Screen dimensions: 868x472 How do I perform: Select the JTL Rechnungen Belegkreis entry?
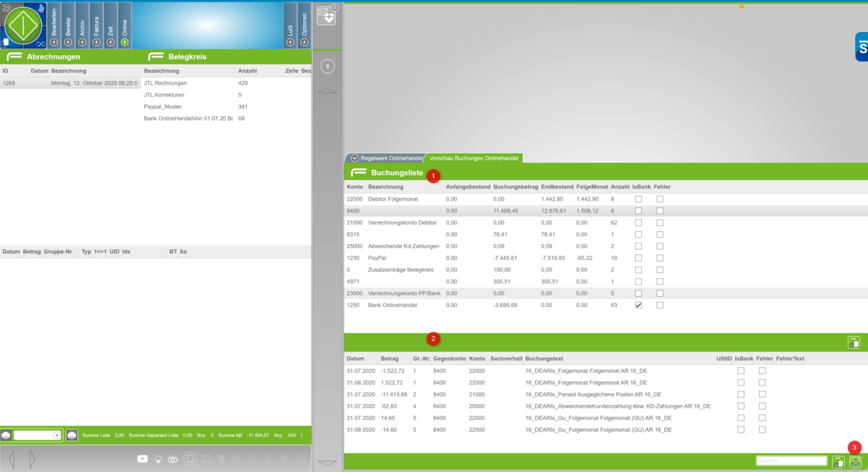coord(165,83)
